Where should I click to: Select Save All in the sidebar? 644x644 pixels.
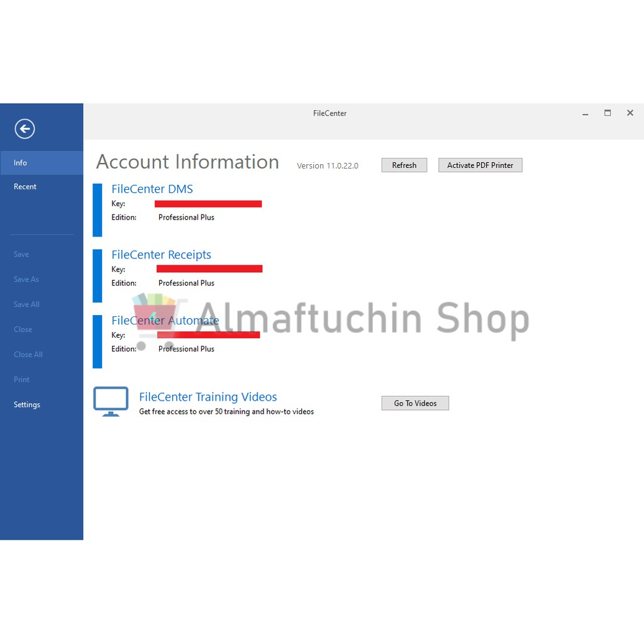point(26,304)
